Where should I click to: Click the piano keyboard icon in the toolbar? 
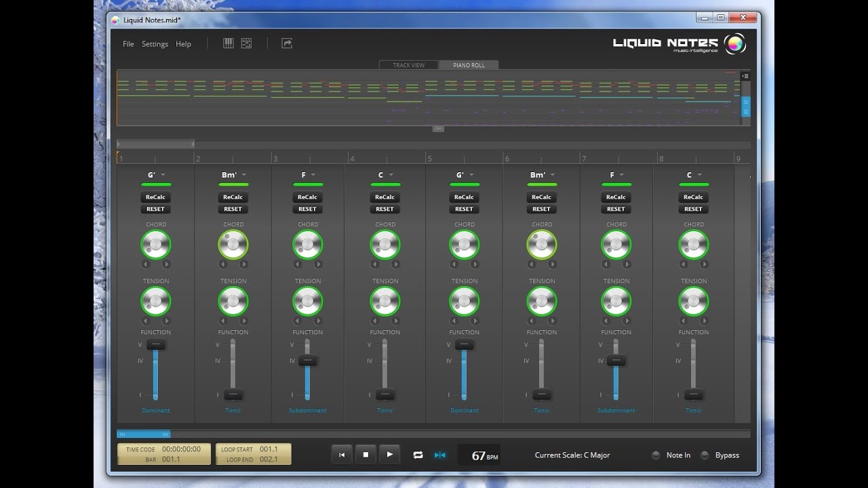[x=229, y=43]
